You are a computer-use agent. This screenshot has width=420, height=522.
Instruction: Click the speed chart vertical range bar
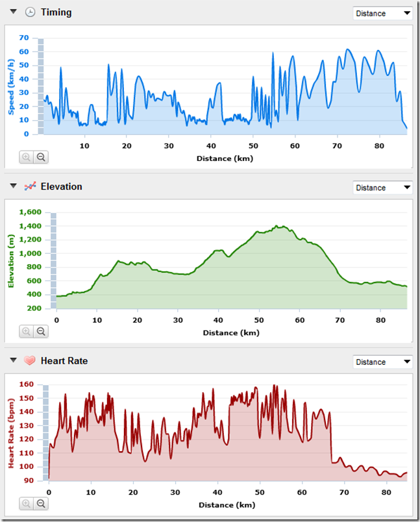pos(41,86)
